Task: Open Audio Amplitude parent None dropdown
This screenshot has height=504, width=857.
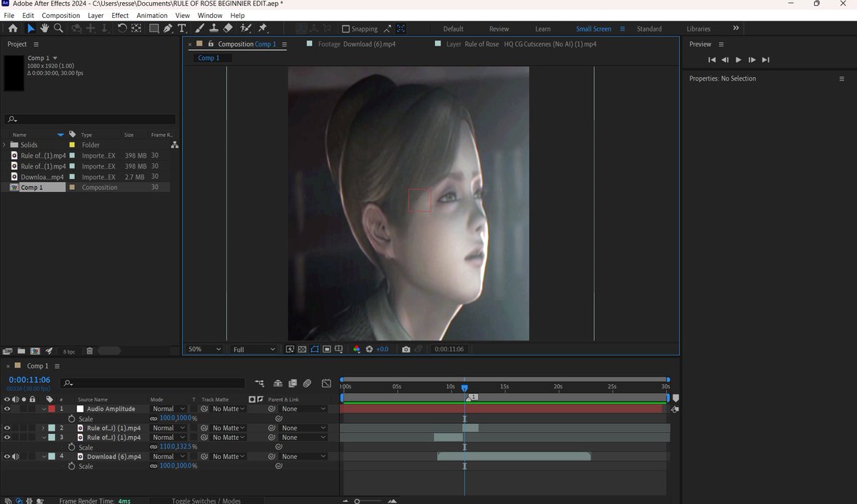Action: [303, 409]
